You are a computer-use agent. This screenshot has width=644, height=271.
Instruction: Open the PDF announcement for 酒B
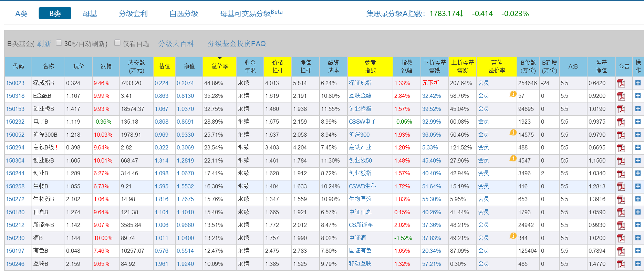pos(621,238)
